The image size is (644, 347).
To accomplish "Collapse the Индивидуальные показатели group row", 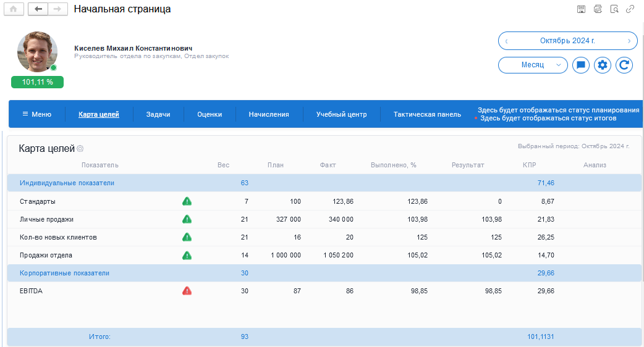I will click(67, 183).
